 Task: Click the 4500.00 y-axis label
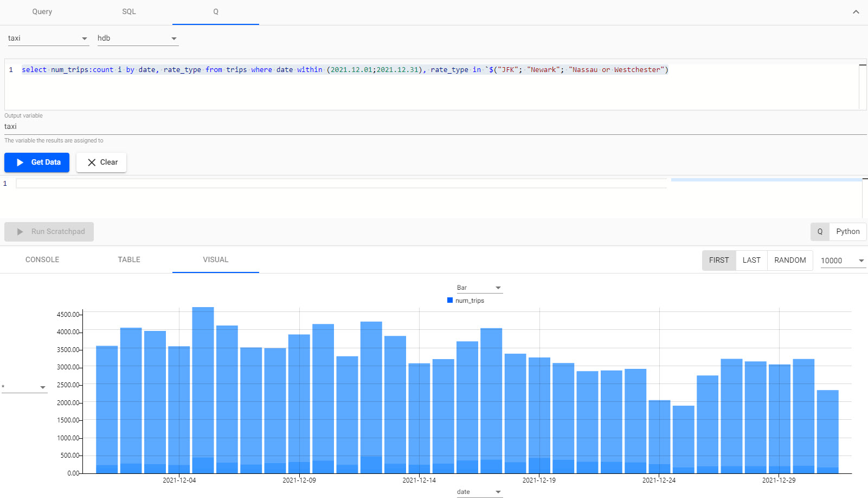pos(68,315)
